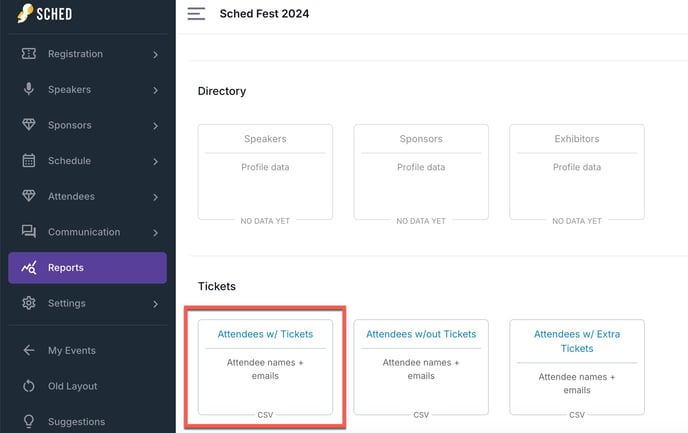
Task: Click the Sched logo
Action: [44, 14]
